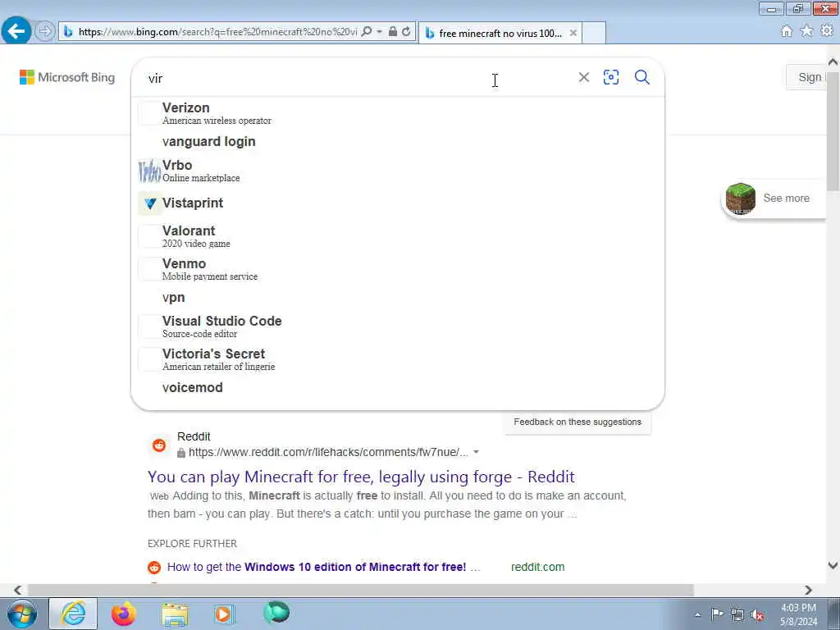Screen dimensions: 840x630
Task: Open the reddit.com/r/lifehacks URL link
Action: coord(328,453)
